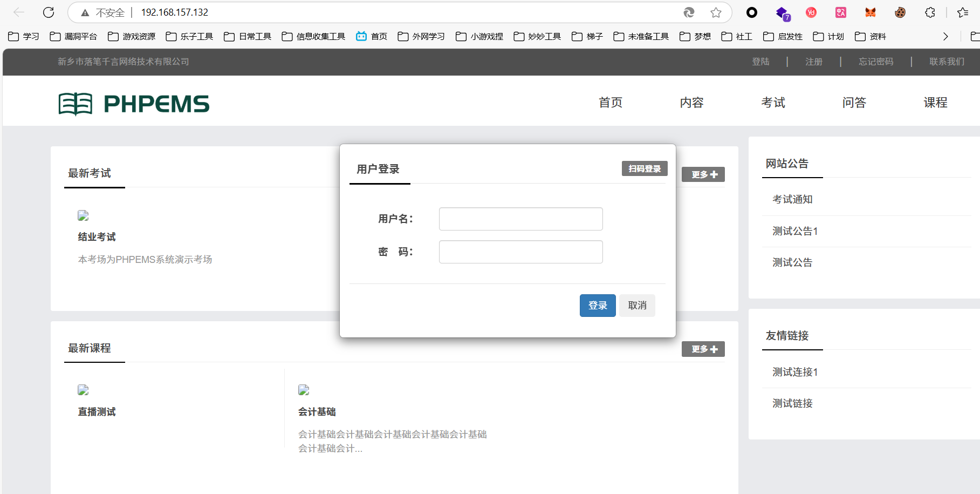Screen dimensions: 980x494
Task: Open the 梯子 bookmark folder
Action: (x=587, y=36)
